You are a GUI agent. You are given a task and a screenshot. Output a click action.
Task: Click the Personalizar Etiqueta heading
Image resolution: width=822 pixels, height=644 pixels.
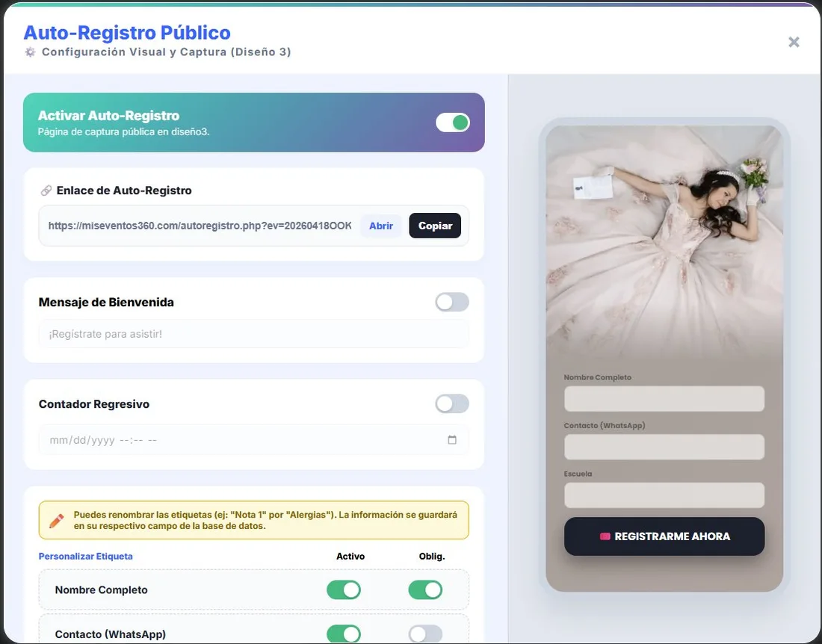(x=85, y=556)
